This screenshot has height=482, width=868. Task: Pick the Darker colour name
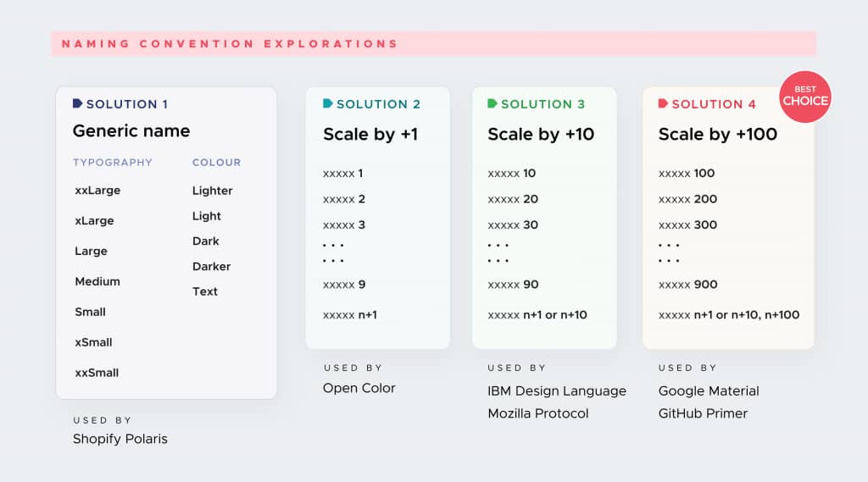click(x=211, y=266)
